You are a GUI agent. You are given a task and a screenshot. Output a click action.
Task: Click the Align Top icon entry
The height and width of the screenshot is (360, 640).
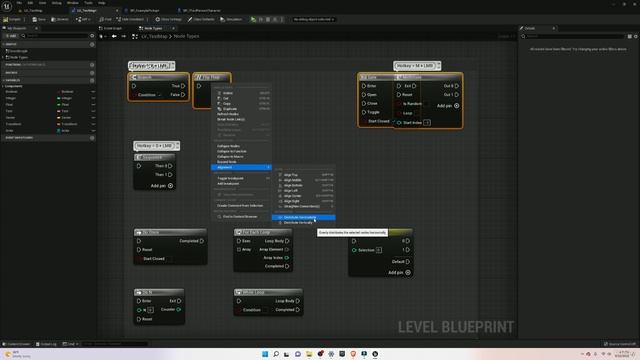pyautogui.click(x=280, y=175)
